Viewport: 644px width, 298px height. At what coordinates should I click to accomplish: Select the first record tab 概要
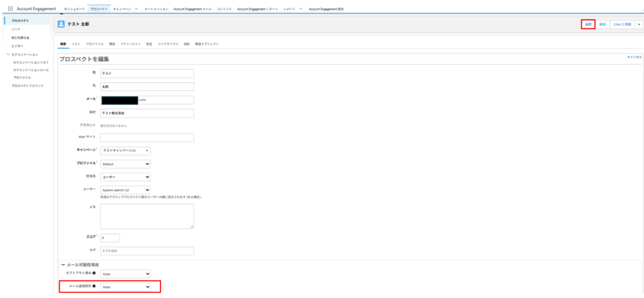pyautogui.click(x=63, y=43)
